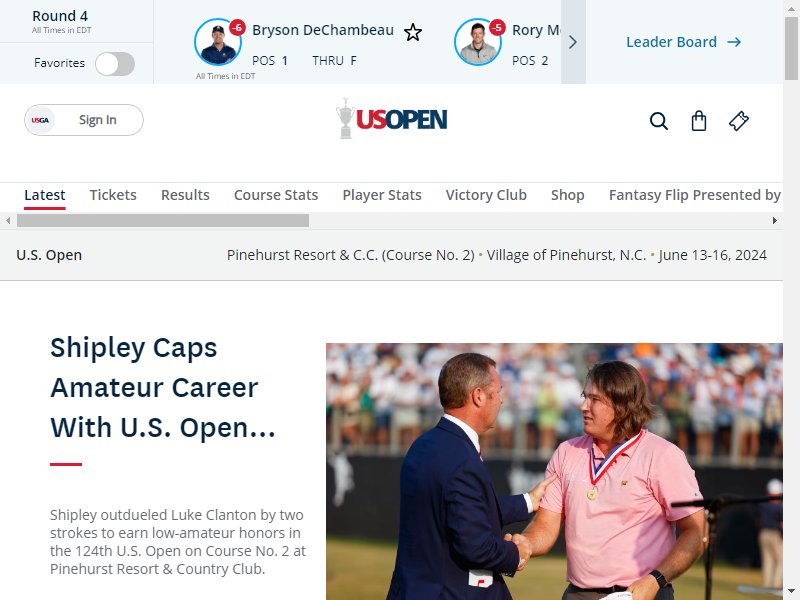The width and height of the screenshot is (800, 600).
Task: Open the Tickets tab
Action: 113,195
